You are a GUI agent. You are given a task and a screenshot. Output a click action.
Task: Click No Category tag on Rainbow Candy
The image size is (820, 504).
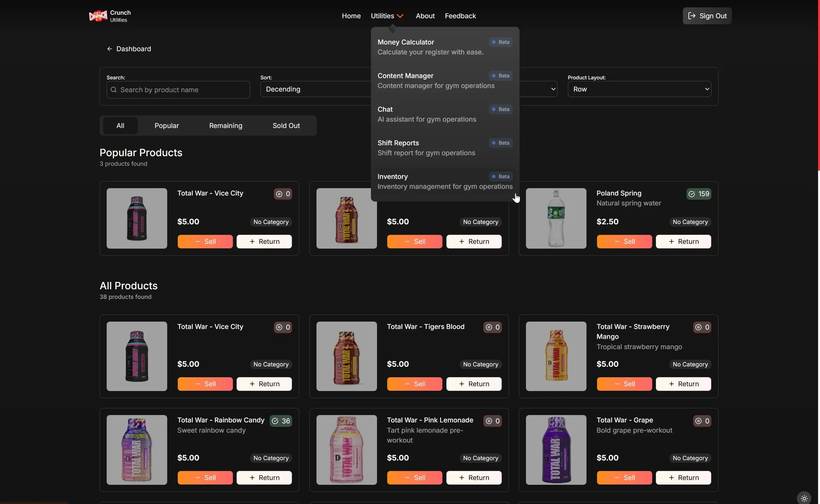point(271,458)
